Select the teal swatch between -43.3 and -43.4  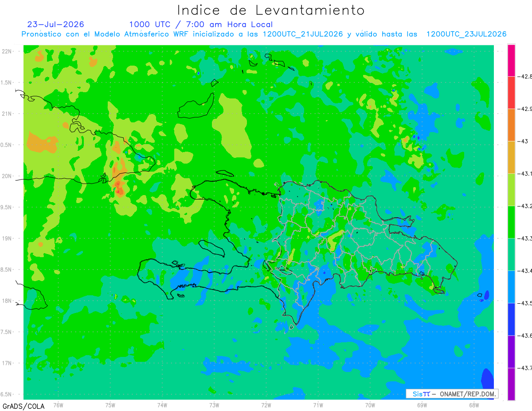tap(511, 254)
